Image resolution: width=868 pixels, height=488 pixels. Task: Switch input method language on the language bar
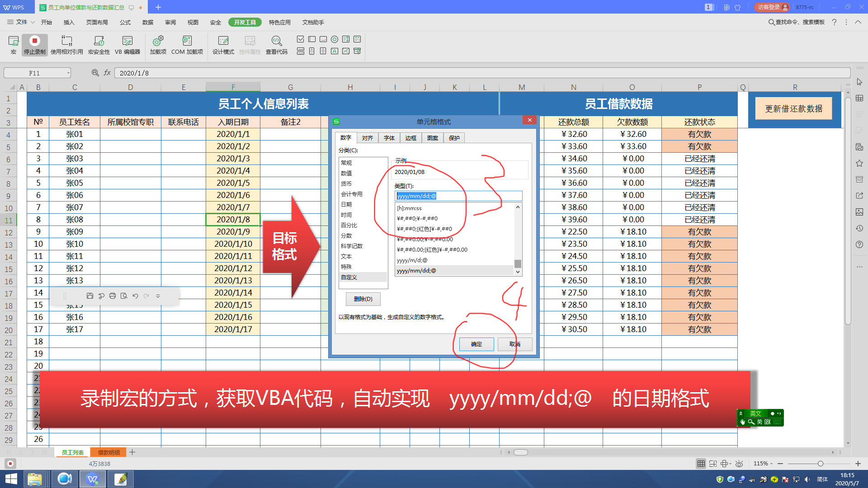[755, 413]
